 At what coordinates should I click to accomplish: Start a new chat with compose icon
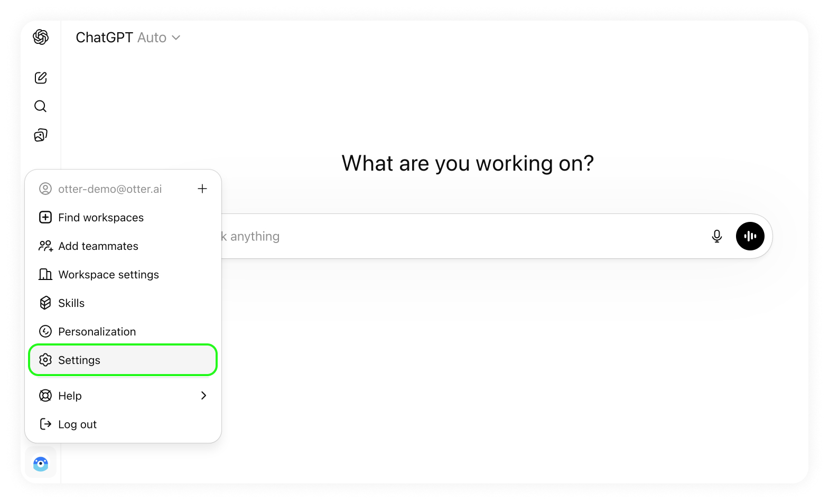coord(41,78)
